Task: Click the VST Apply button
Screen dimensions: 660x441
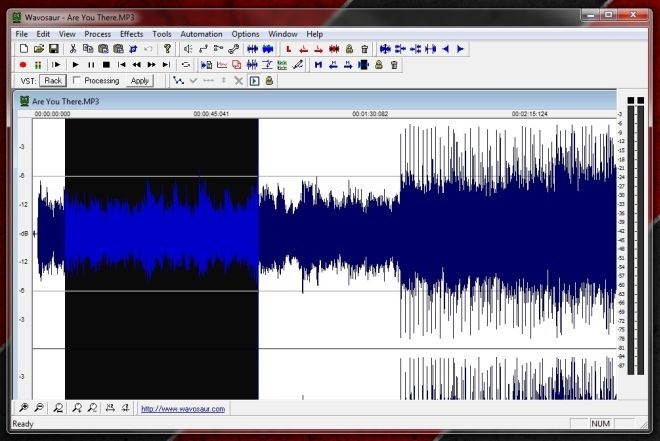Action: pyautogui.click(x=140, y=80)
